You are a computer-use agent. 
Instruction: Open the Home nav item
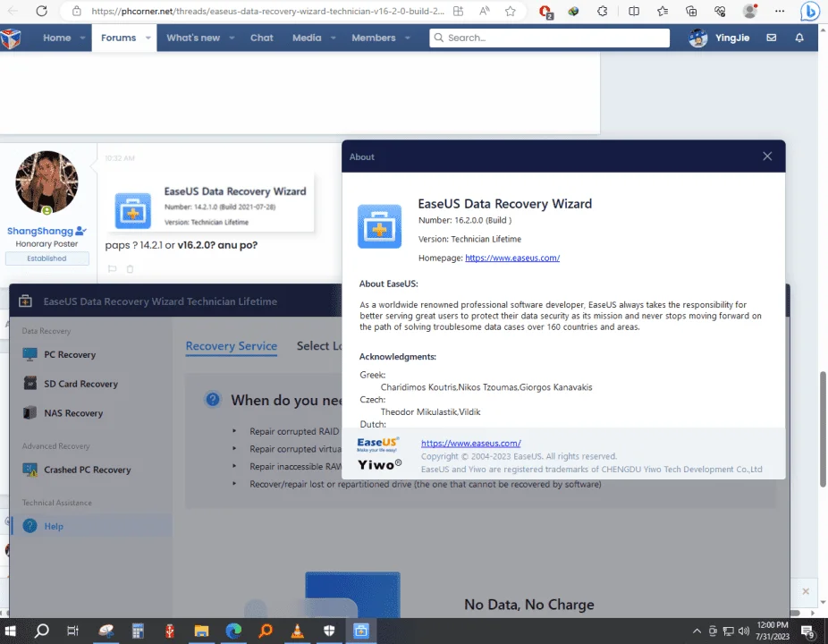pos(57,38)
